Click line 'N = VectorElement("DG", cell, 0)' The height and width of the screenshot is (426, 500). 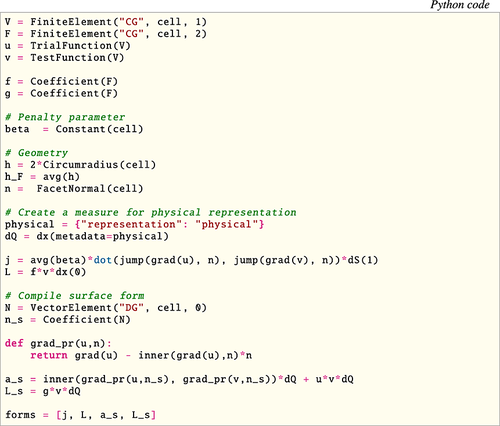pyautogui.click(x=106, y=308)
